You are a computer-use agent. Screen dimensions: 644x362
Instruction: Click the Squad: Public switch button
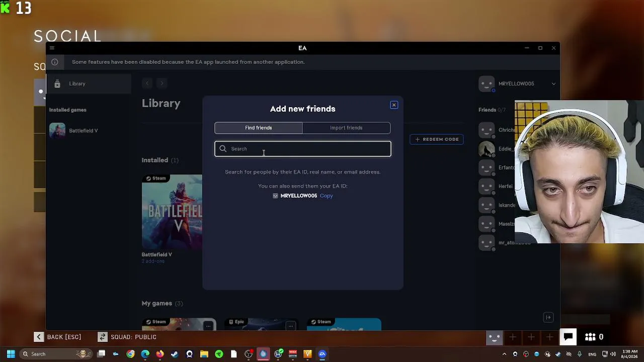point(127,337)
